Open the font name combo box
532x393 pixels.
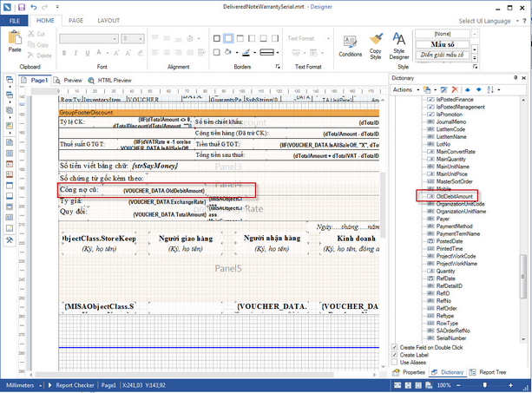[x=89, y=39]
